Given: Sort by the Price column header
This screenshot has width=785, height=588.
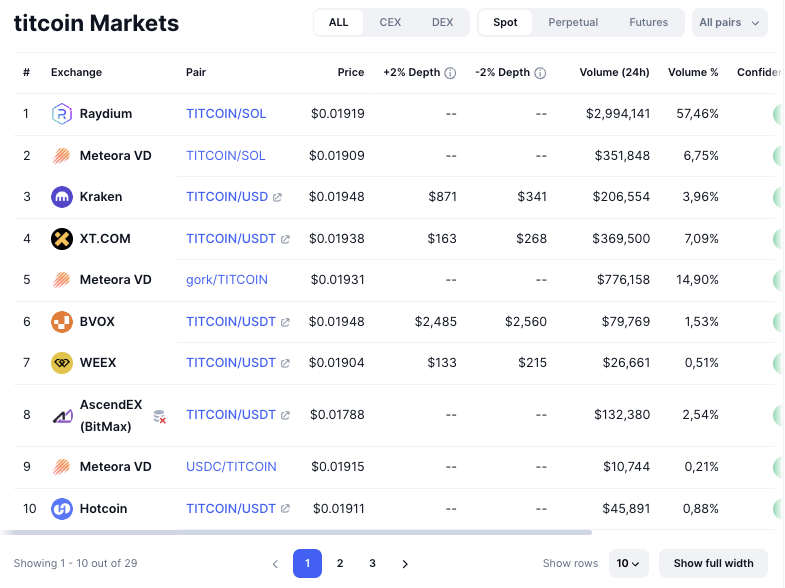Looking at the screenshot, I should (x=350, y=73).
